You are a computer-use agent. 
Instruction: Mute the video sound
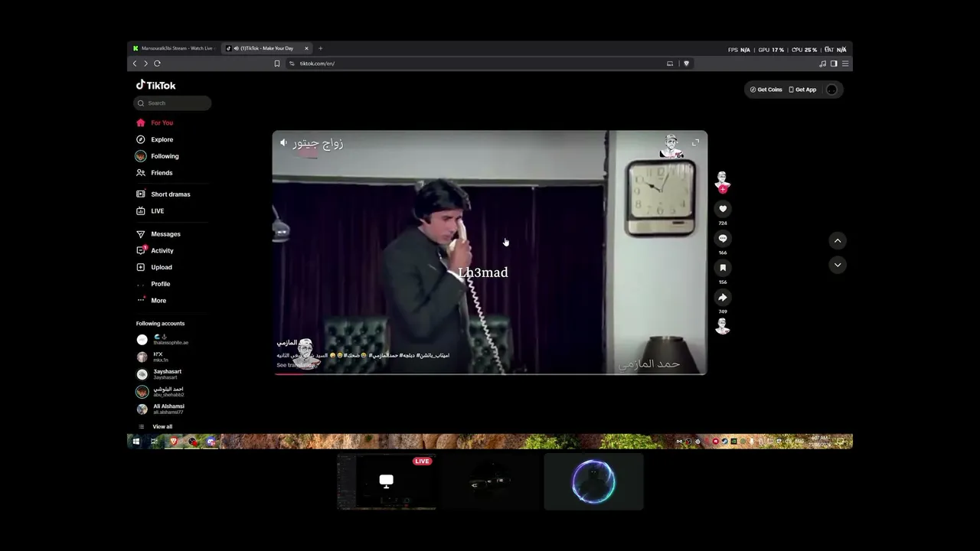click(283, 142)
